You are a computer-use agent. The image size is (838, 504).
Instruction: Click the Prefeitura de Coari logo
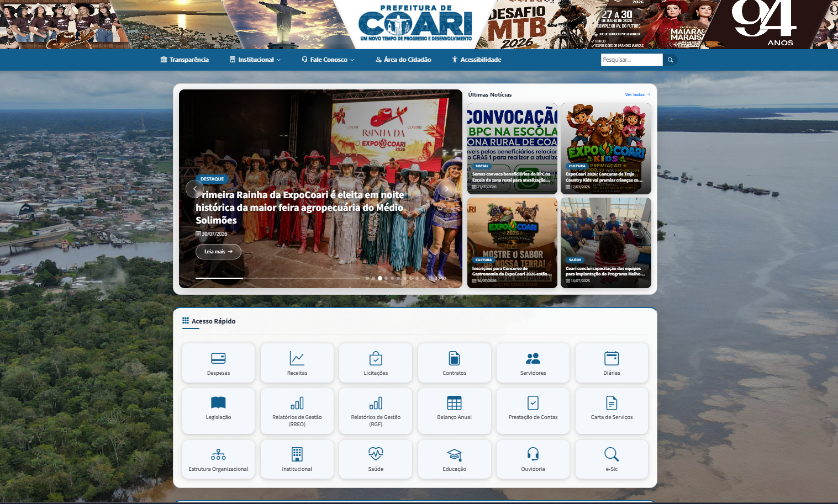416,23
